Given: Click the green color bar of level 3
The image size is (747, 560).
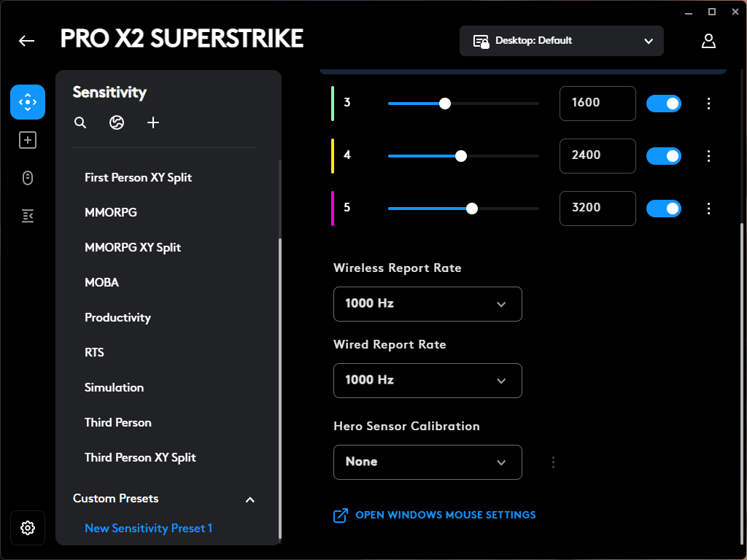Looking at the screenshot, I should point(333,104).
